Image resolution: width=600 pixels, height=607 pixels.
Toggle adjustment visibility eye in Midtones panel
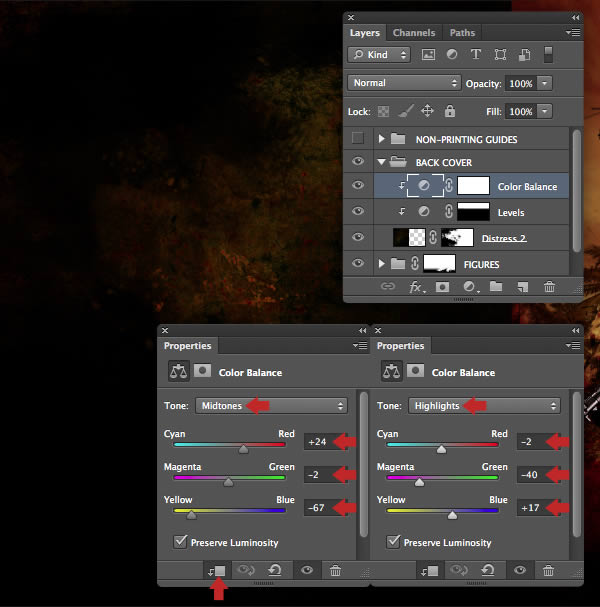pos(307,570)
